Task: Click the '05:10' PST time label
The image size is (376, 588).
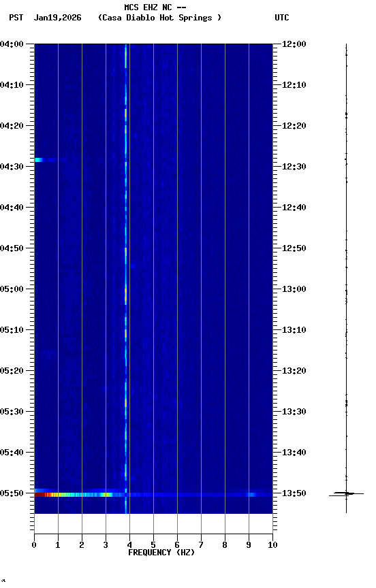Action: 12,330
